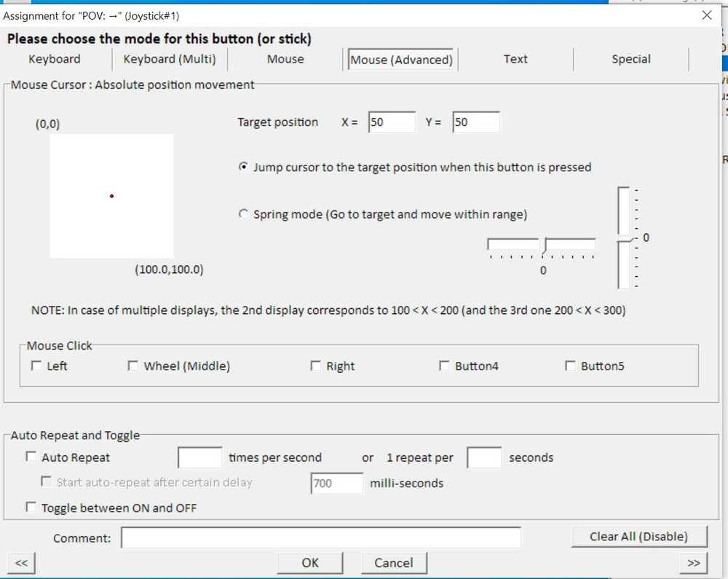Click the target position X field
The image size is (728, 579).
click(x=392, y=122)
